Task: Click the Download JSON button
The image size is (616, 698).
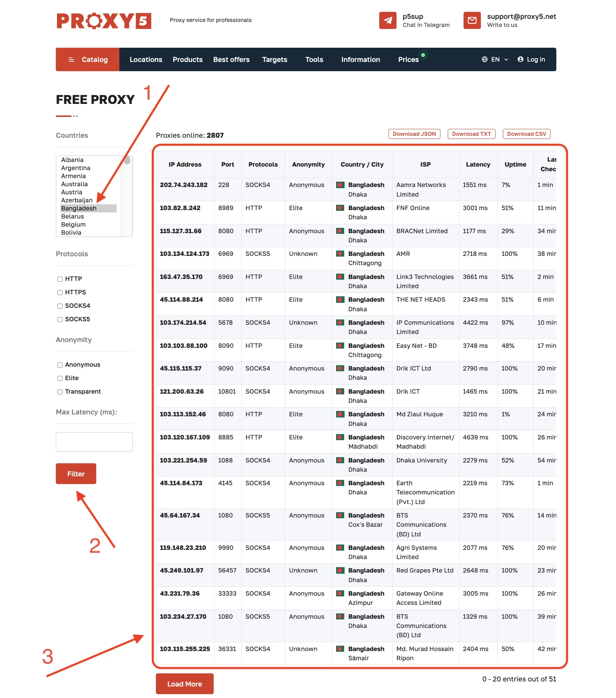Action: tap(414, 134)
